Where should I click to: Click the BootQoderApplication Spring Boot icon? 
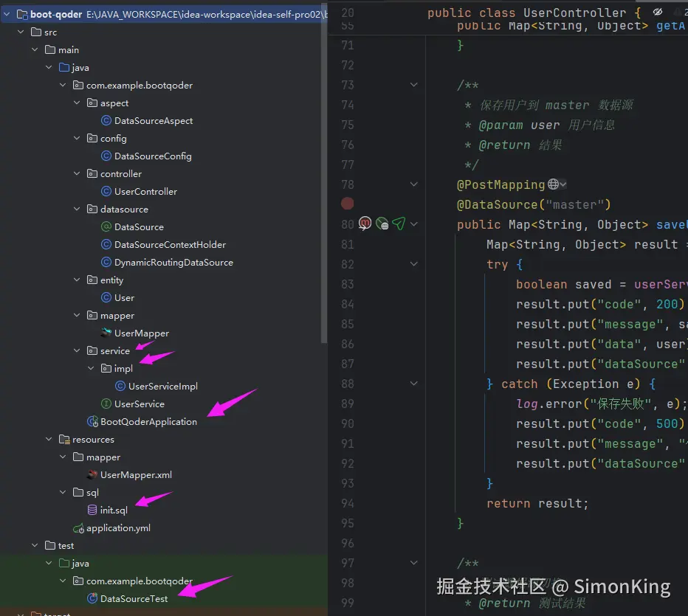[x=92, y=422]
